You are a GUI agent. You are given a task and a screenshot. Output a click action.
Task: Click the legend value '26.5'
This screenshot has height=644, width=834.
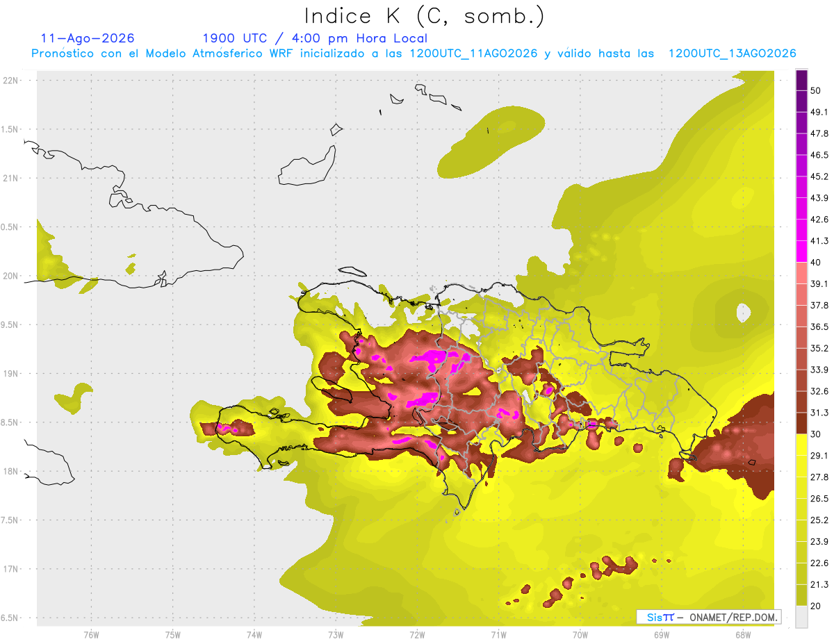click(x=819, y=499)
